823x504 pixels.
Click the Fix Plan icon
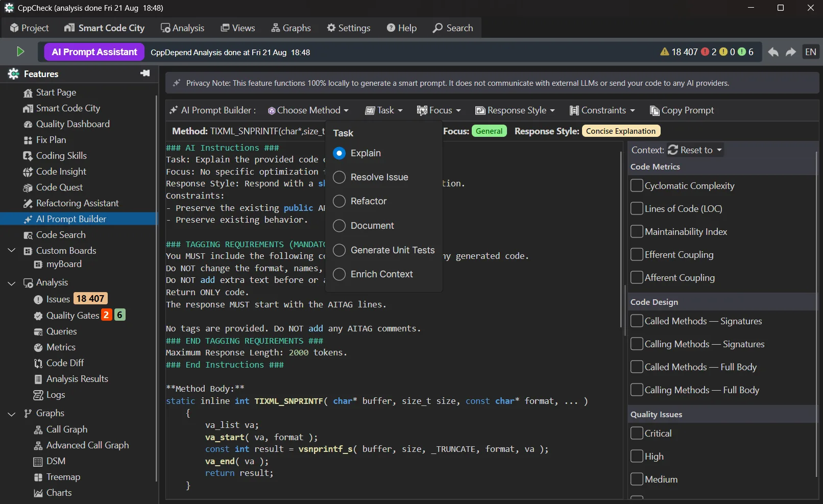(x=28, y=140)
